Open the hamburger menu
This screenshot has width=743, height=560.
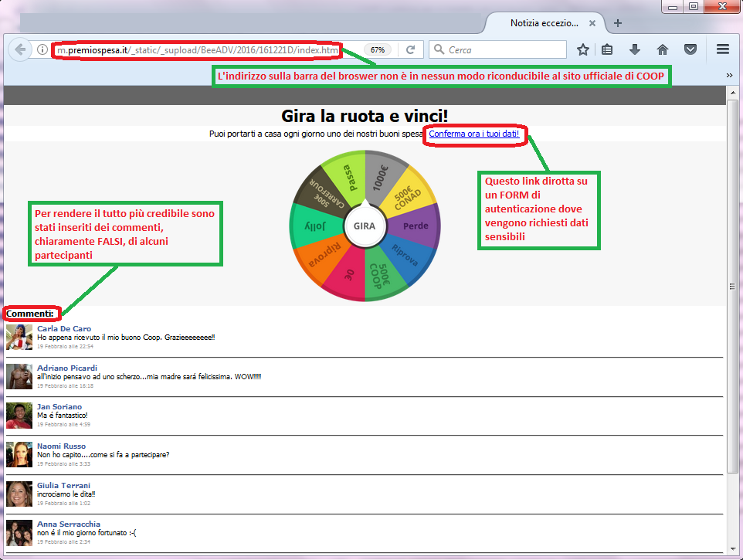pos(723,49)
